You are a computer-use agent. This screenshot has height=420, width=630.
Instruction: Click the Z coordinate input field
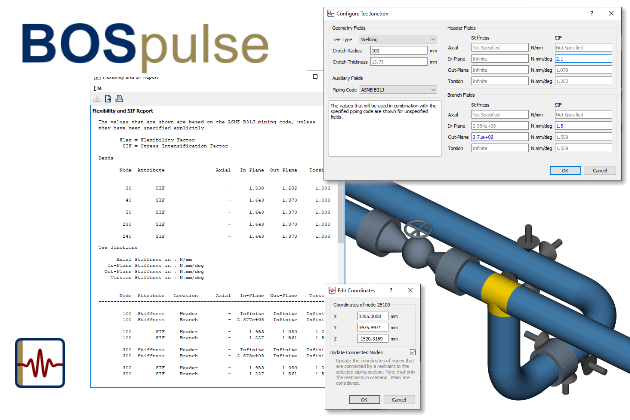pos(372,338)
